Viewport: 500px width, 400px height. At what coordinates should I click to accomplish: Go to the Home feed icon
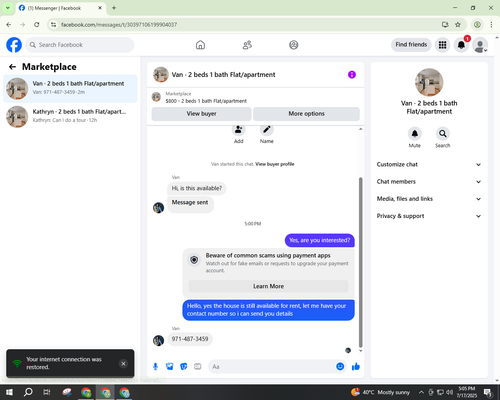pos(200,45)
